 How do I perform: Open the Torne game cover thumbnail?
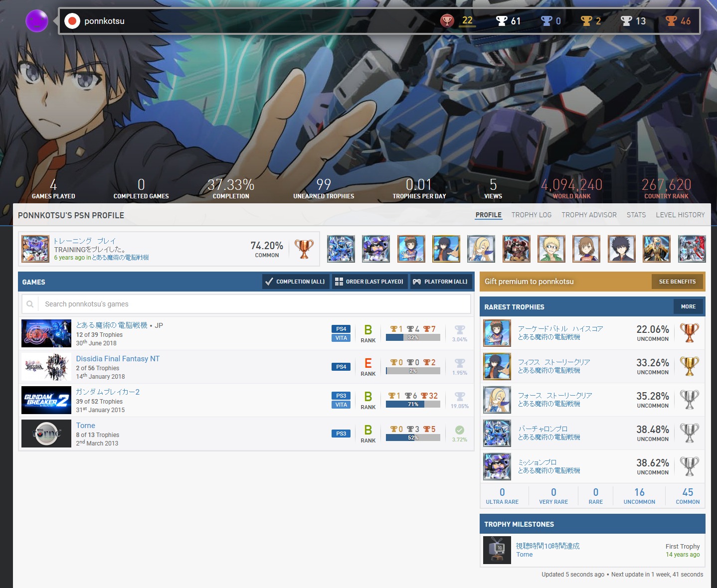click(46, 434)
